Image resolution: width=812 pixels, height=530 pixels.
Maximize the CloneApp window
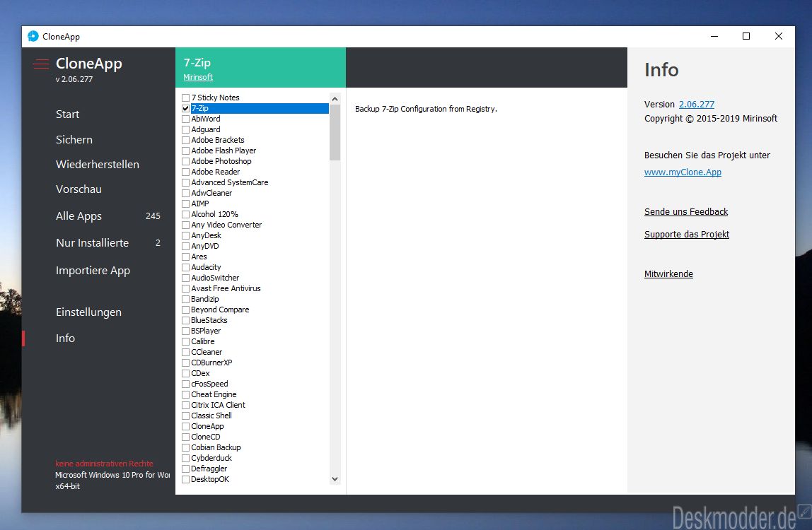point(746,36)
